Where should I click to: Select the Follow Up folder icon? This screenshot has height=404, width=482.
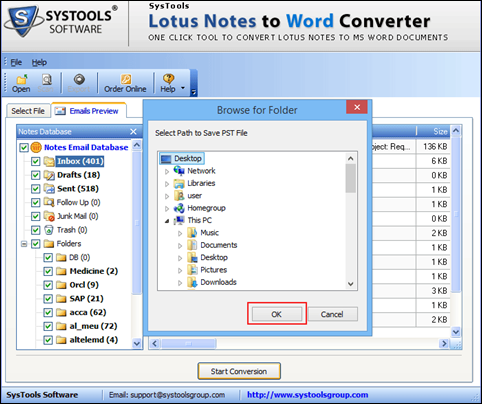pyautogui.click(x=49, y=202)
